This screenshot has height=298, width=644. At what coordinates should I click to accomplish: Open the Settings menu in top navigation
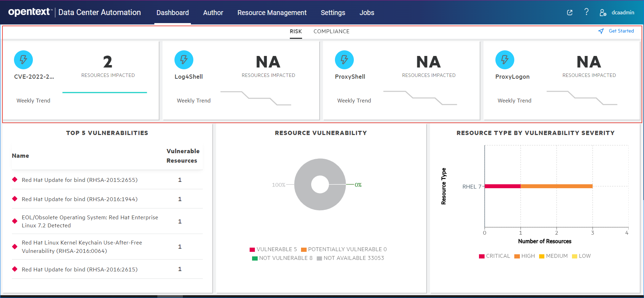(x=333, y=13)
